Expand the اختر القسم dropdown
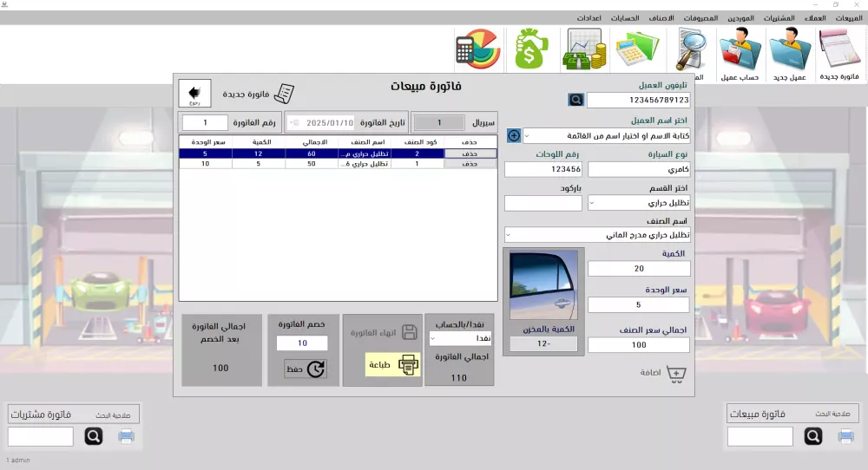 592,203
